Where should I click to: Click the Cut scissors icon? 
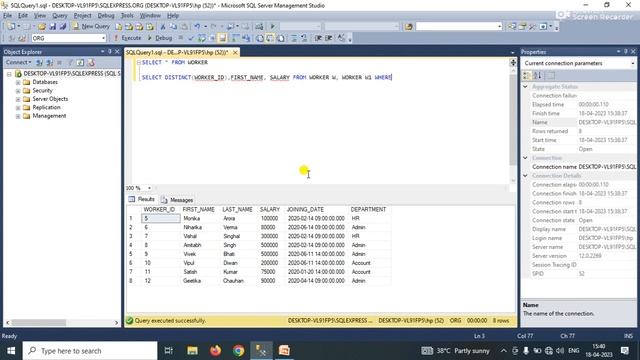pyautogui.click(x=162, y=27)
